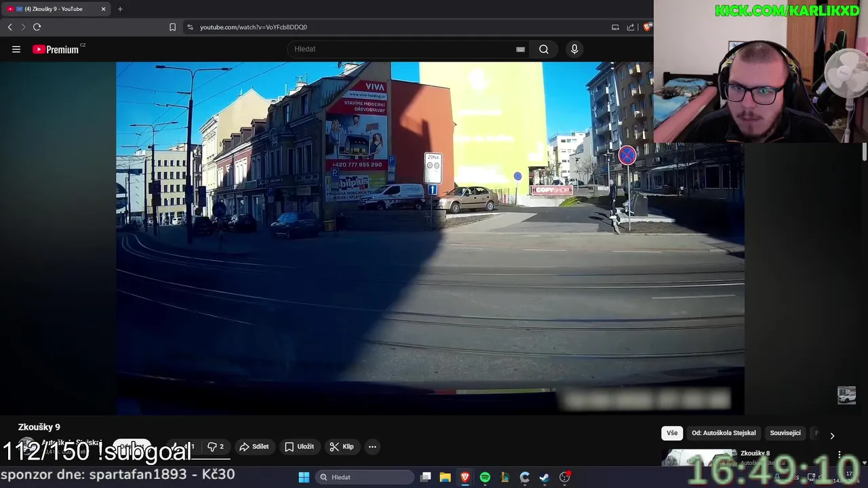The width and height of the screenshot is (868, 488).
Task: Open the Windows Start menu
Action: [x=304, y=477]
